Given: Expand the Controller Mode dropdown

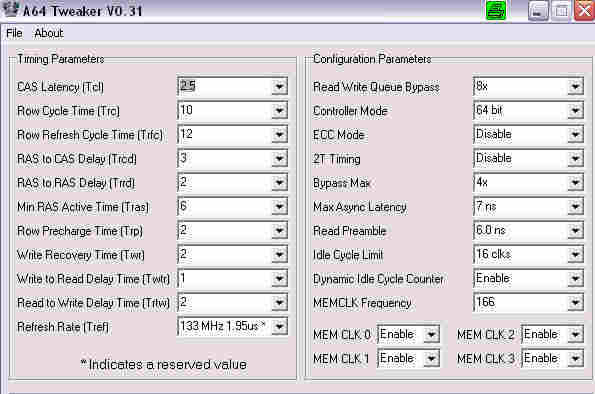Looking at the screenshot, I should coord(575,110).
